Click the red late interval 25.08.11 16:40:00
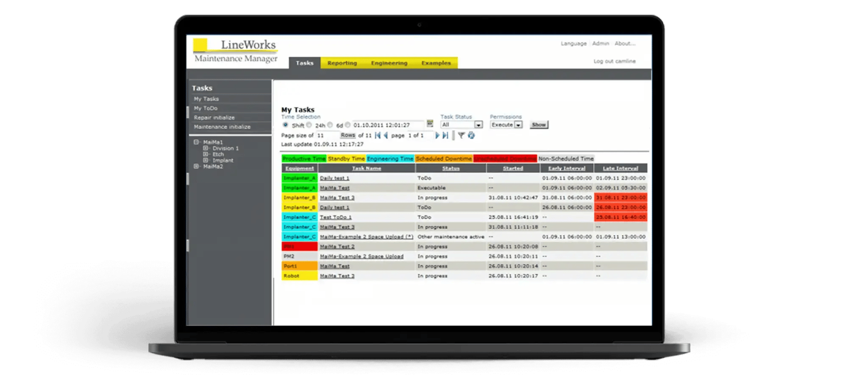Screen dimensions: 868x375 621,217
